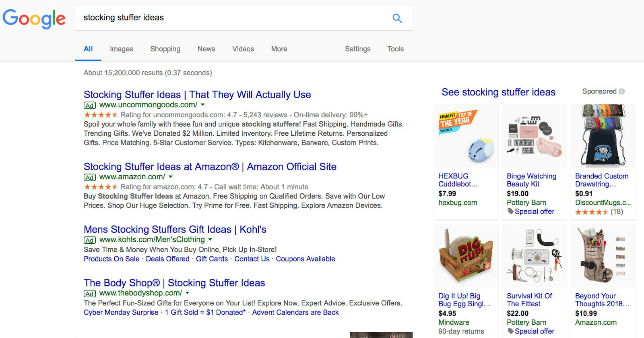Viewport: 644px width, 338px height.
Task: Click the Google logo
Action: [x=34, y=19]
